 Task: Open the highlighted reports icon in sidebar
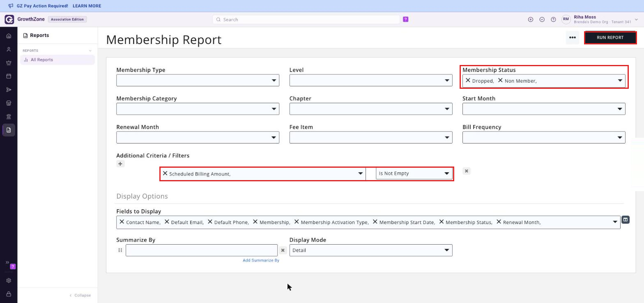click(9, 130)
